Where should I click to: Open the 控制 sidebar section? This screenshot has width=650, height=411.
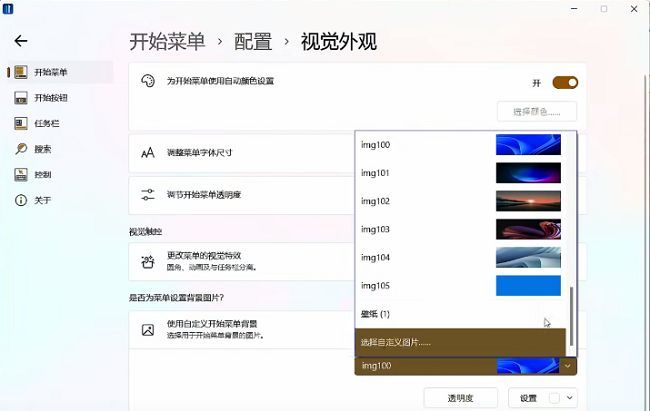[x=60, y=175]
